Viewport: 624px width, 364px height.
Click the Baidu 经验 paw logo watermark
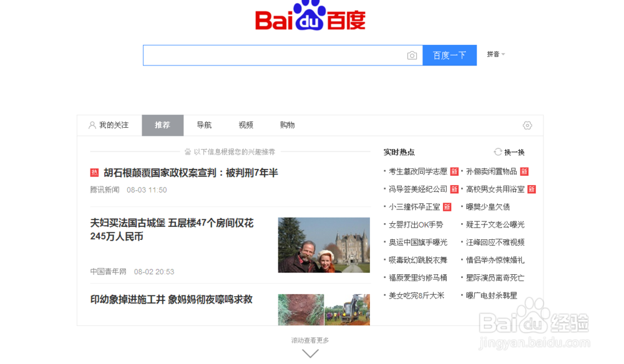click(534, 319)
